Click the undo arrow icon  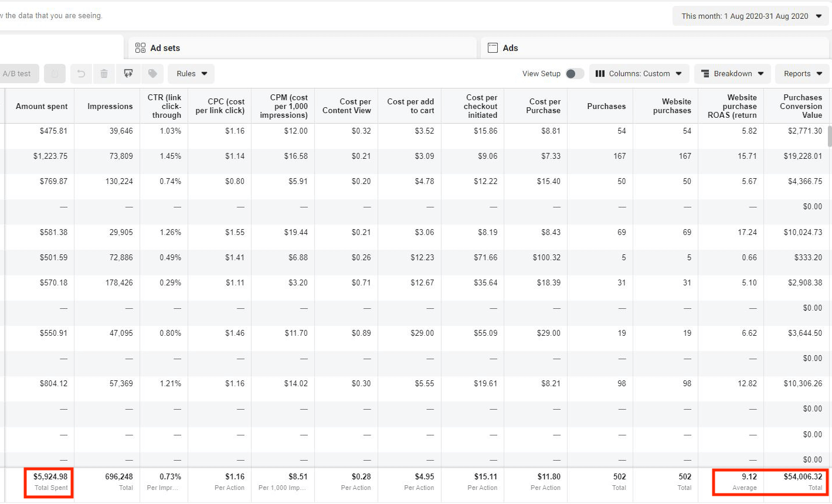[81, 74]
